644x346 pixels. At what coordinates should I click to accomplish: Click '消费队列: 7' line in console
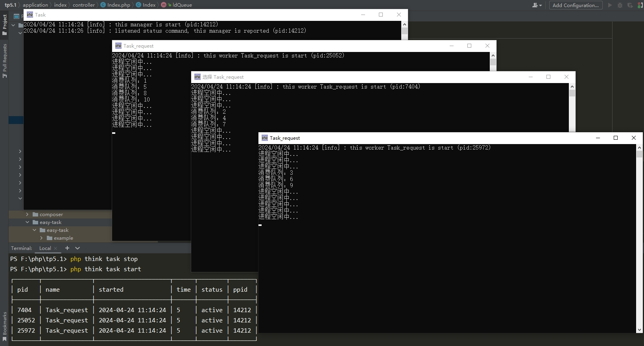point(209,124)
